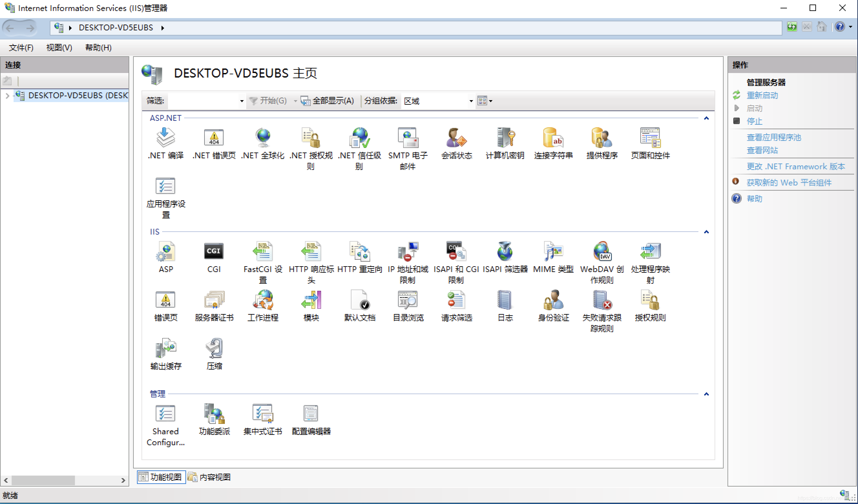Viewport: 858px width, 504px height.
Task: Open 身份验证 feature icon
Action: (553, 300)
